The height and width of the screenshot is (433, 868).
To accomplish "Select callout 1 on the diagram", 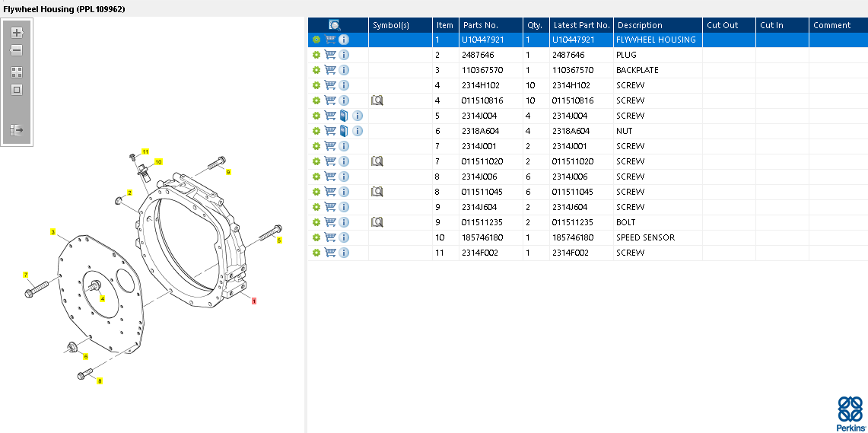I will click(x=254, y=301).
